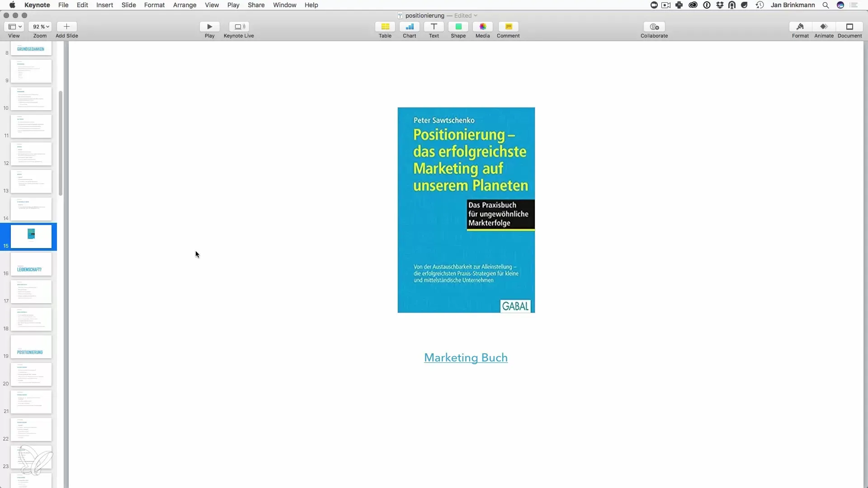Open Keynote Live
The image size is (868, 488).
(239, 27)
